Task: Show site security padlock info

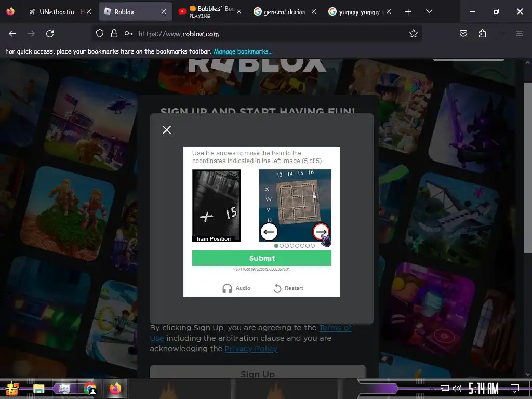Action: click(114, 34)
